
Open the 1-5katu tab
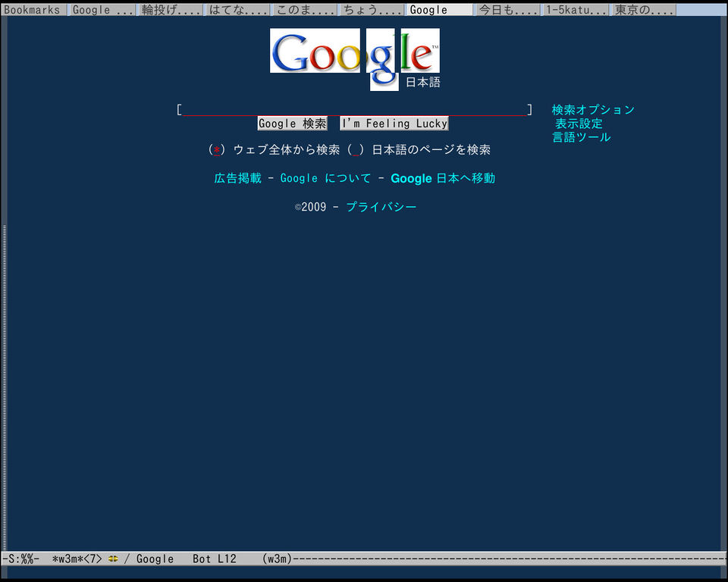(x=576, y=10)
